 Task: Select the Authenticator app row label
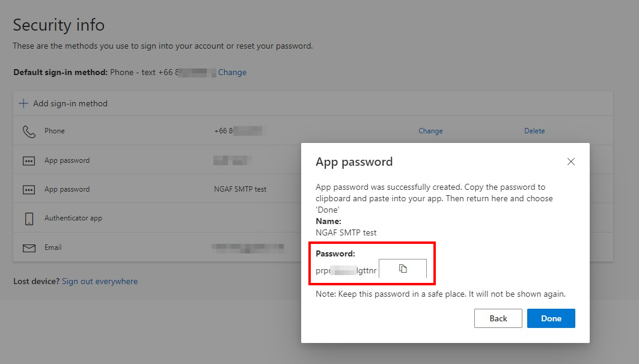coord(73,218)
